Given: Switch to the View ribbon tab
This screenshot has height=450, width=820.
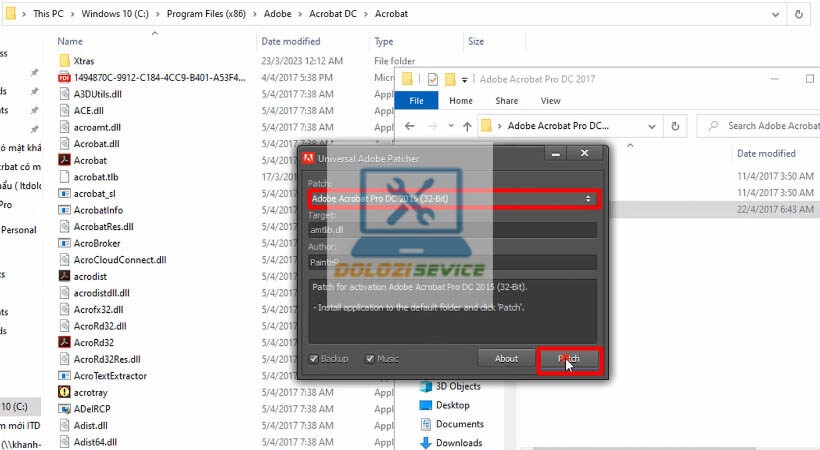Looking at the screenshot, I should click(550, 100).
